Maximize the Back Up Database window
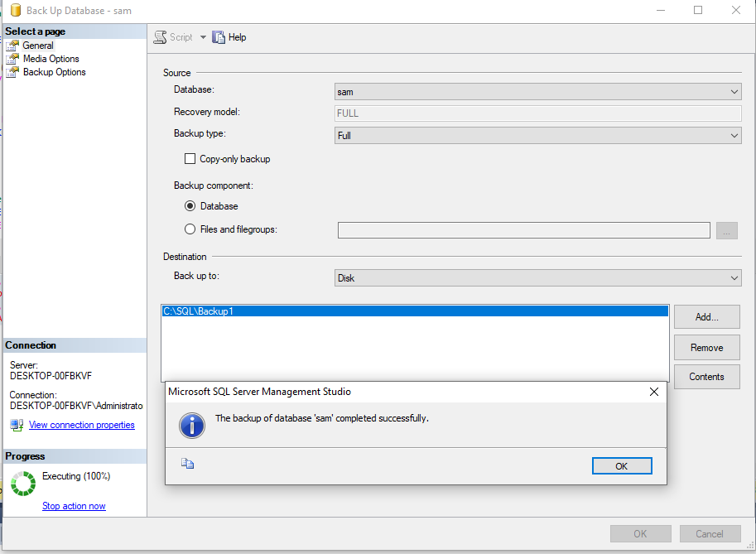 click(698, 10)
